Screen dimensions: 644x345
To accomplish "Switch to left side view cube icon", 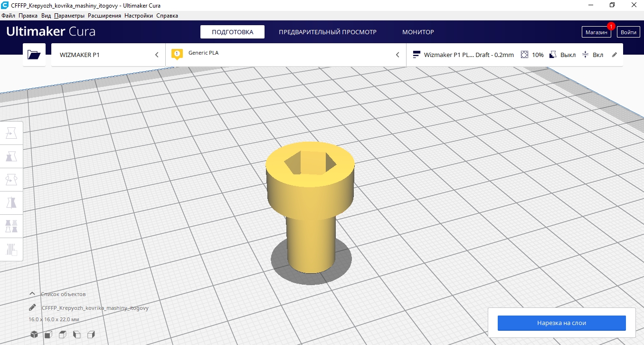I will 76,335.
